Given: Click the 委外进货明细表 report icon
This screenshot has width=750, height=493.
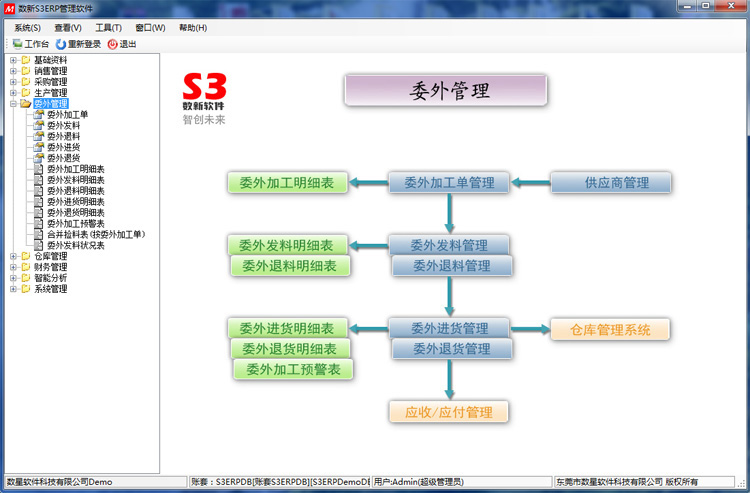Looking at the screenshot, I should 39,202.
